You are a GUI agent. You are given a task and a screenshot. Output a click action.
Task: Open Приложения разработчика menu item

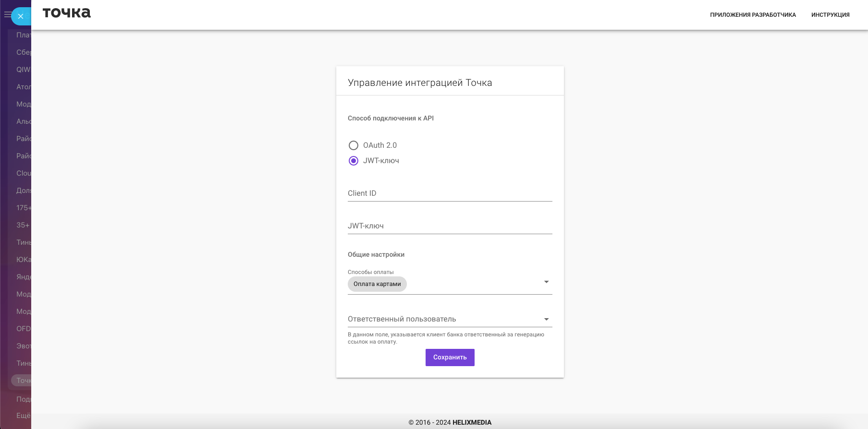point(753,15)
